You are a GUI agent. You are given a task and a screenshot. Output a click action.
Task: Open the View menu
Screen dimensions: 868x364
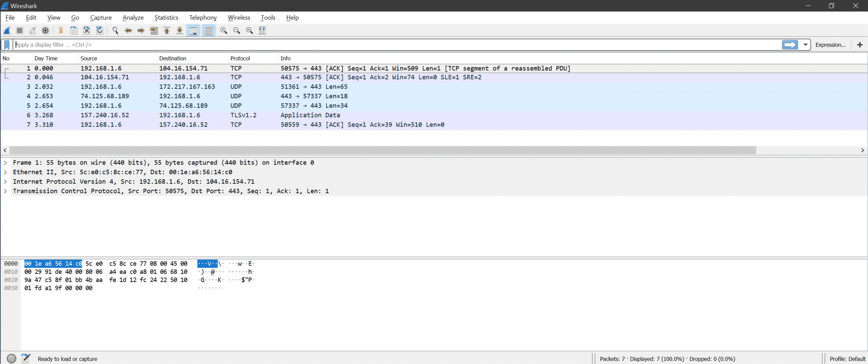54,18
